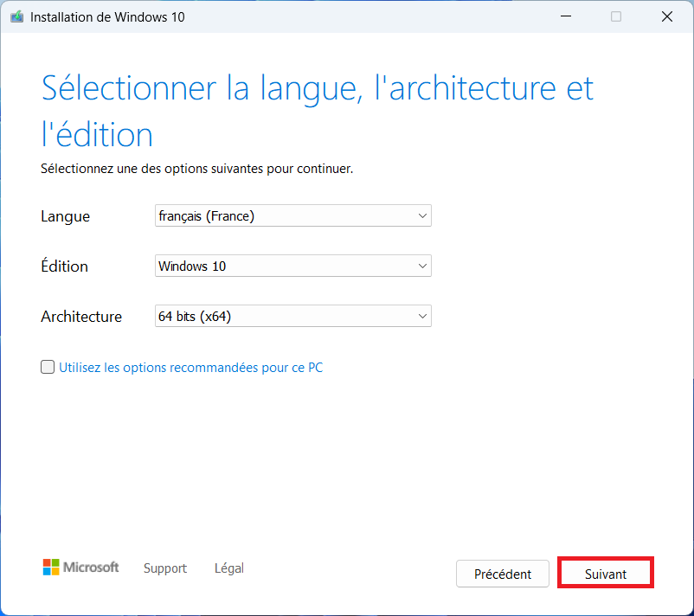Open the Légal link
694x616 pixels.
[228, 568]
